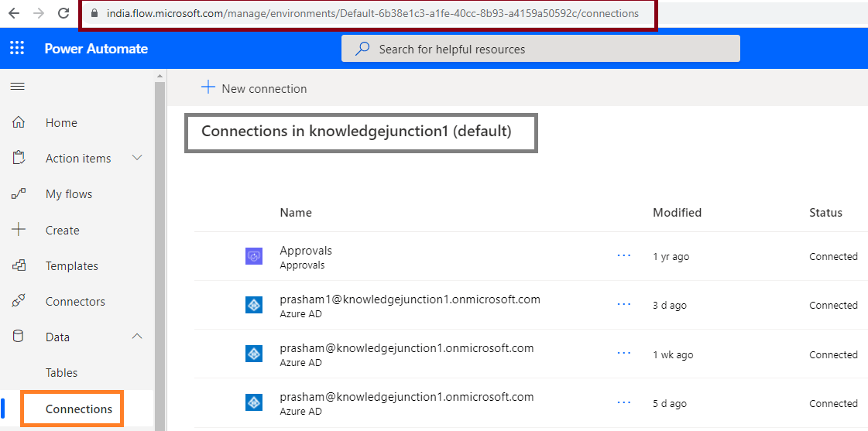Open the Approvals connection name
This screenshot has height=431, width=868.
(306, 251)
